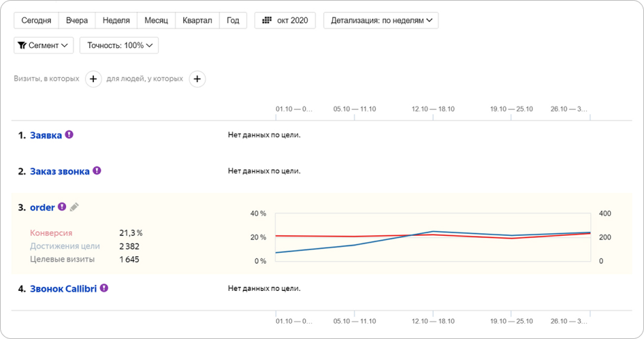Open the Сегмент filter dropdown
This screenshot has height=339, width=644.
43,45
